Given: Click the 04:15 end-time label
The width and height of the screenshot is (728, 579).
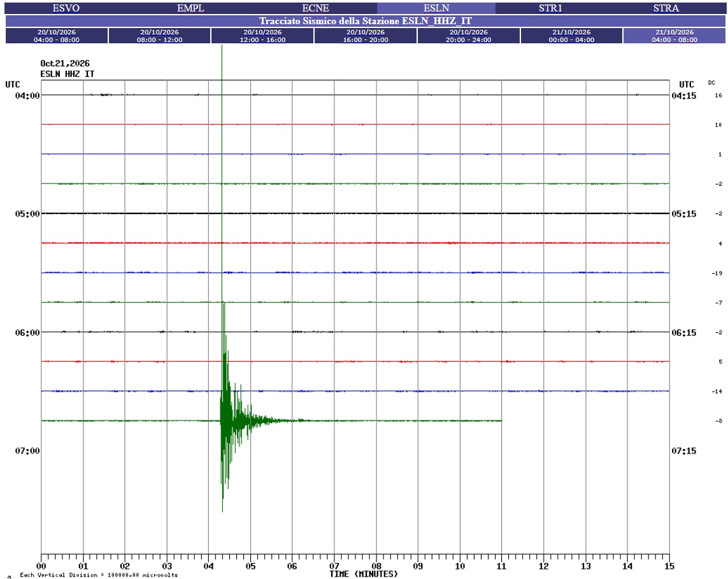Looking at the screenshot, I should pyautogui.click(x=684, y=96).
